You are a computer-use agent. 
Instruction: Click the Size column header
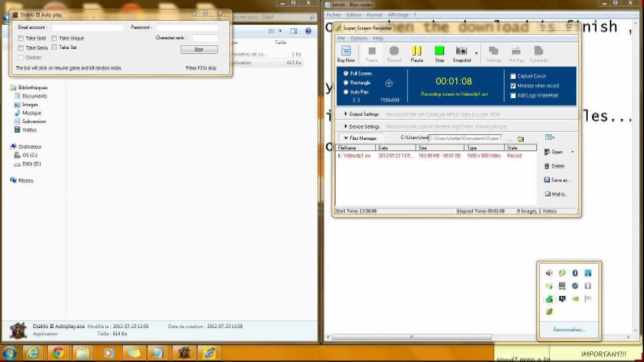[x=441, y=148]
